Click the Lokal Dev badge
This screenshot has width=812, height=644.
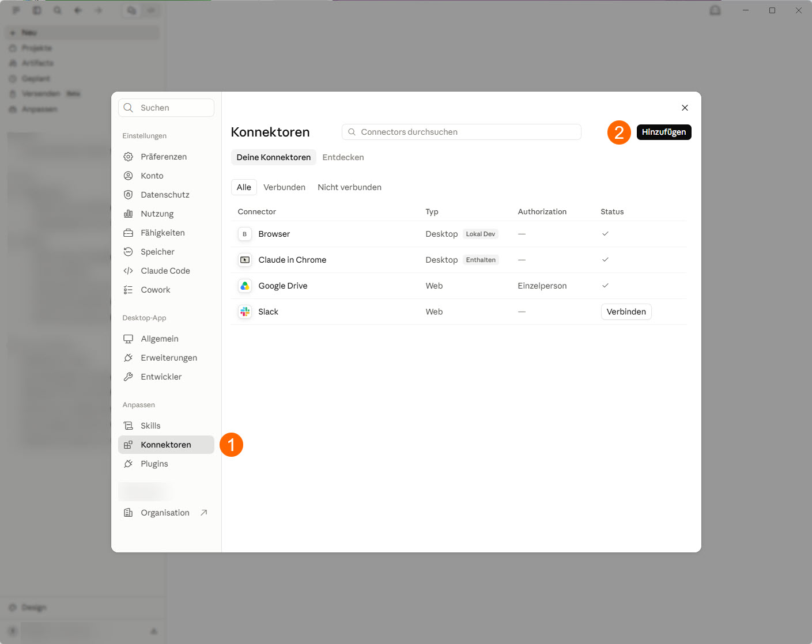[x=481, y=234]
